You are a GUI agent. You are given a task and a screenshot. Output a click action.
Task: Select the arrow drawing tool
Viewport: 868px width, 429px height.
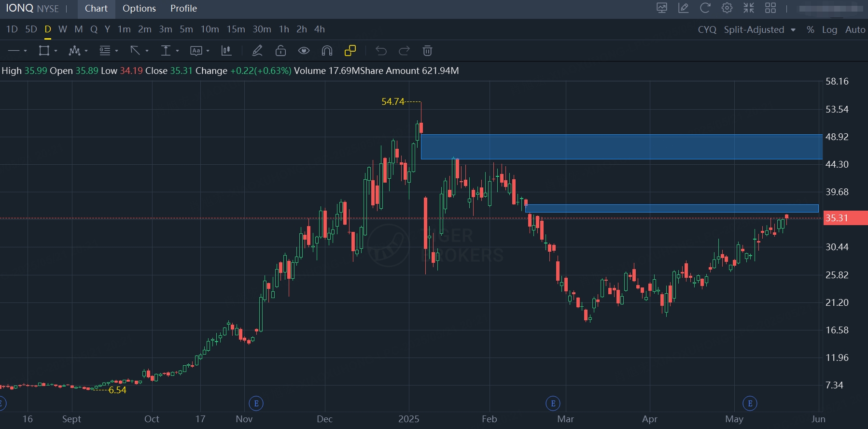tap(135, 51)
